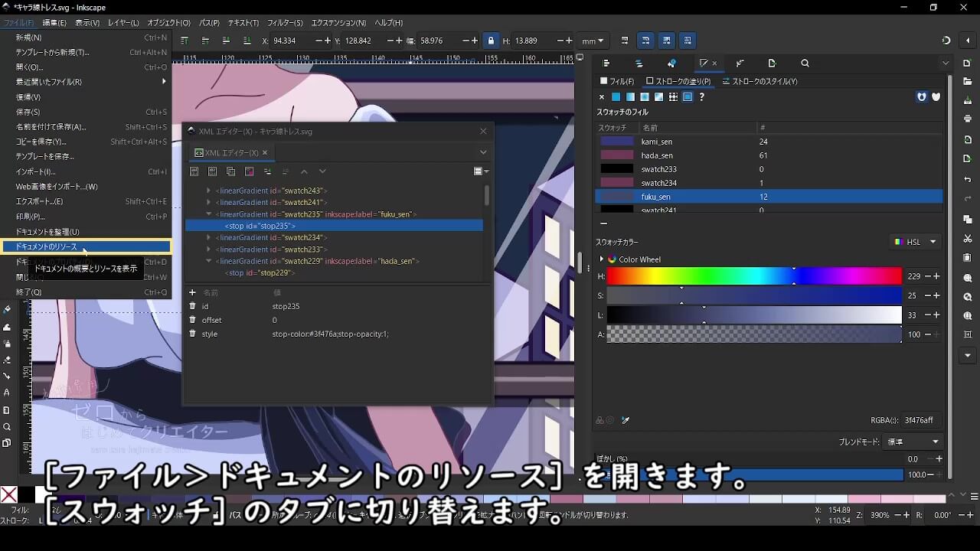Expand linearGradient swatch243 node
The width and height of the screenshot is (980, 551).
(208, 191)
